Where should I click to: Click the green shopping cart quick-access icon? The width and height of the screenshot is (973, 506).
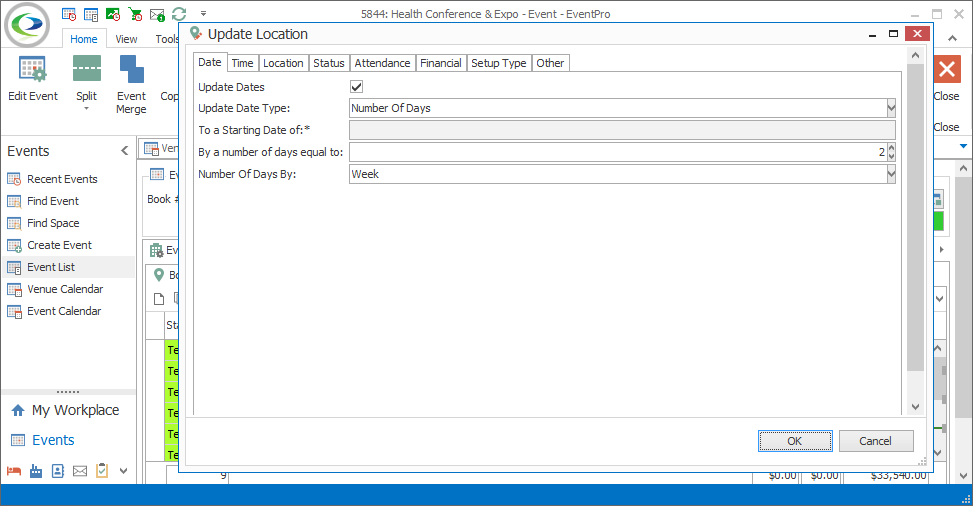click(135, 14)
